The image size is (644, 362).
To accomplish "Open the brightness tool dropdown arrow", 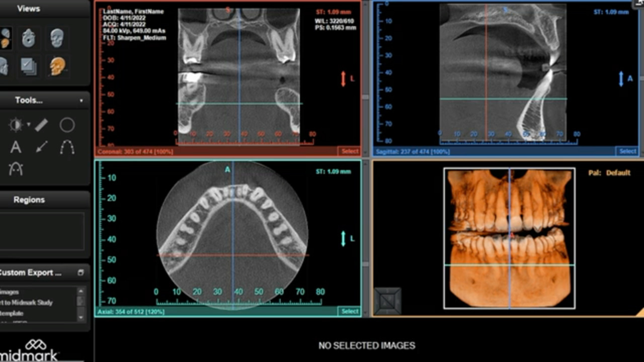I will [x=29, y=125].
